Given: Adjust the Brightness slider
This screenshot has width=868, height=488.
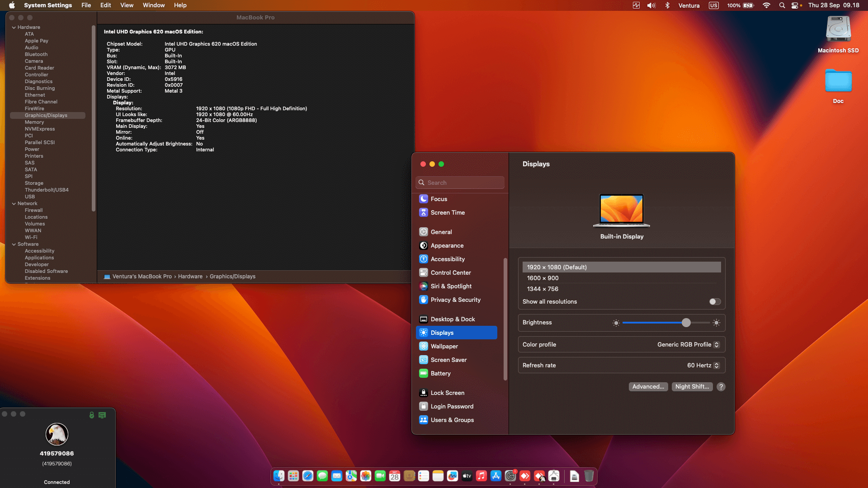Looking at the screenshot, I should coord(686,323).
